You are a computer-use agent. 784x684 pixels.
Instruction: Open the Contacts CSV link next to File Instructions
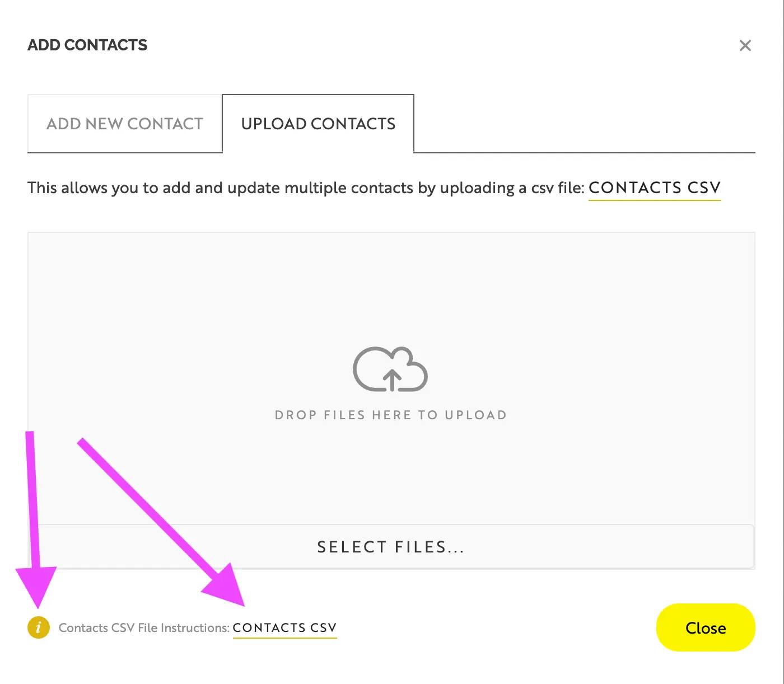point(284,627)
